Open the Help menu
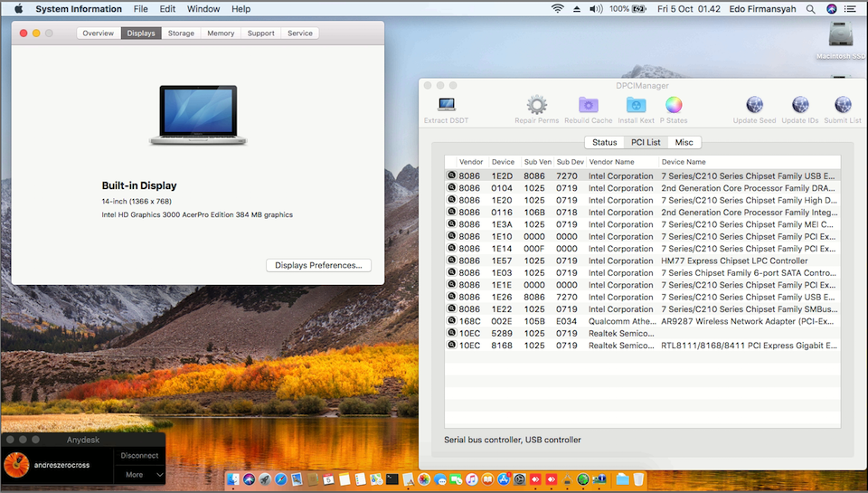 [241, 9]
